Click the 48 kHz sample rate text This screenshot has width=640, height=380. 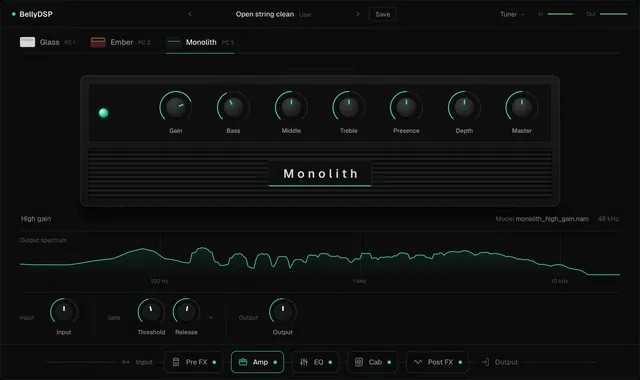pyautogui.click(x=608, y=219)
